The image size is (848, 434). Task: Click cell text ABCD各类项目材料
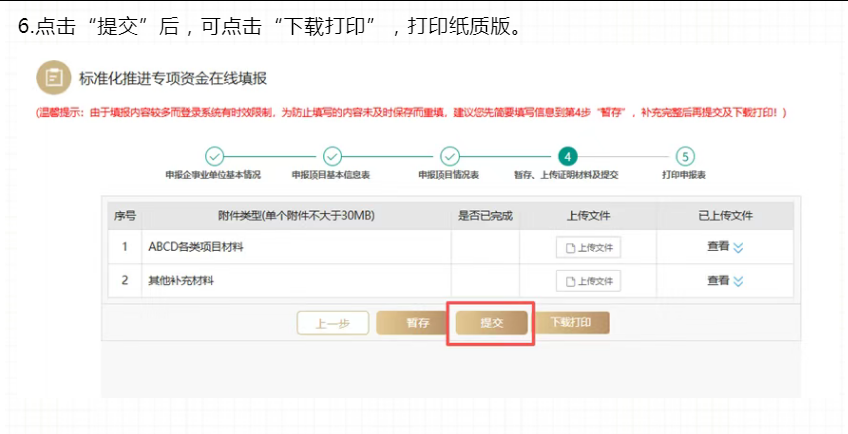click(196, 247)
